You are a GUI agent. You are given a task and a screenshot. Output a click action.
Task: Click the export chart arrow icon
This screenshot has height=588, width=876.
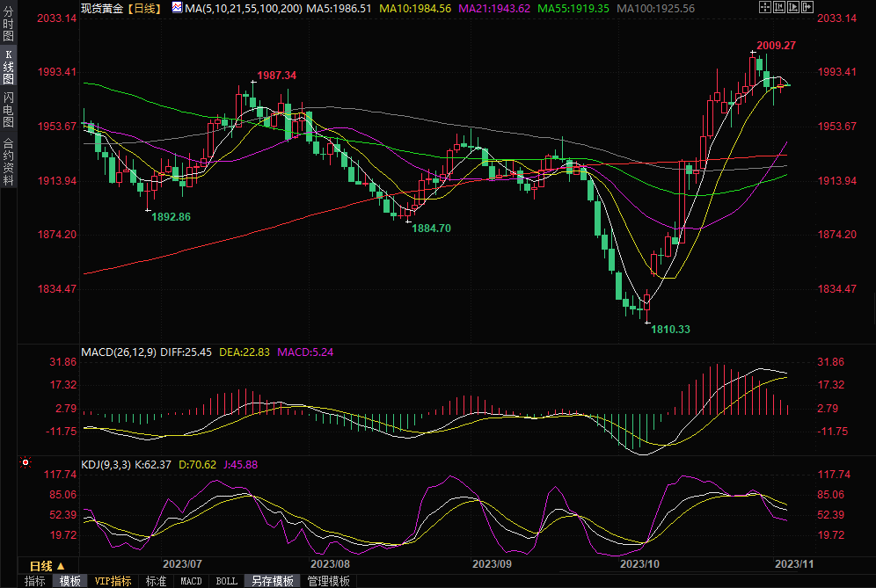[x=807, y=8]
